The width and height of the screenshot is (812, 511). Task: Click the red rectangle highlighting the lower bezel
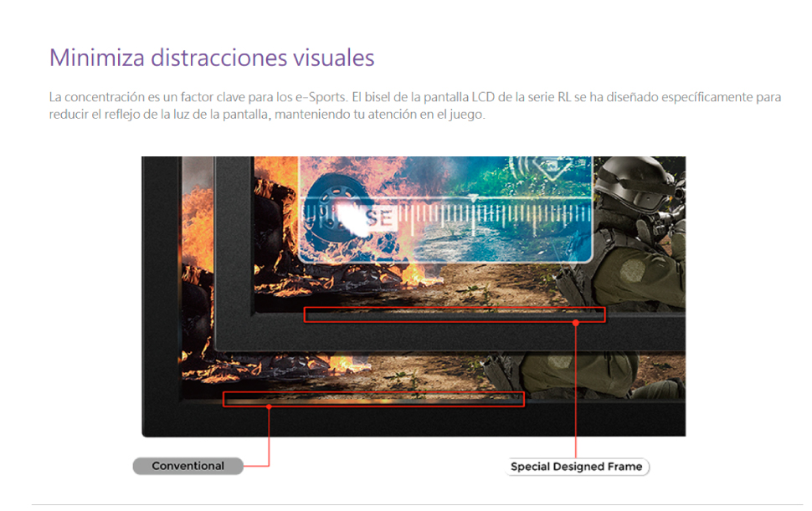pos(373,399)
